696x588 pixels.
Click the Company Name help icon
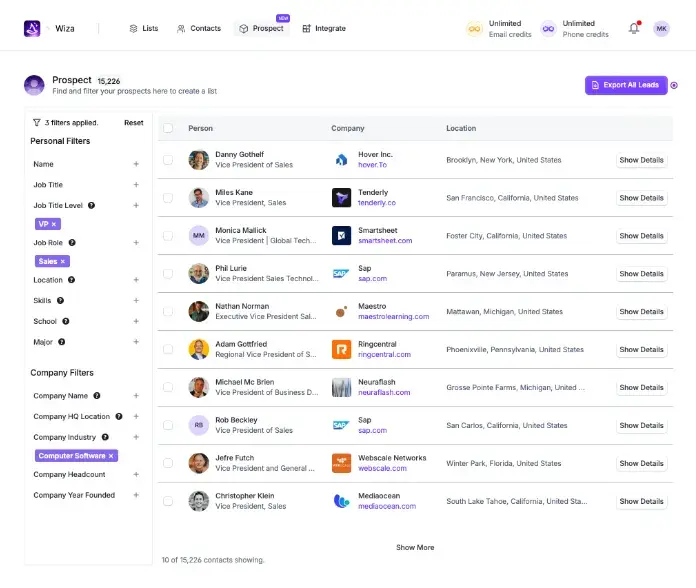point(97,395)
